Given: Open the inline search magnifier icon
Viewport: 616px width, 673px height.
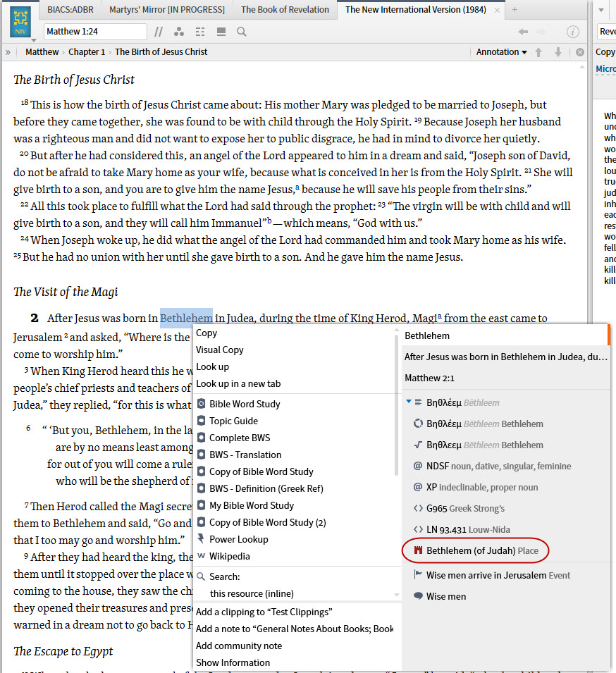Looking at the screenshot, I should 242,32.
